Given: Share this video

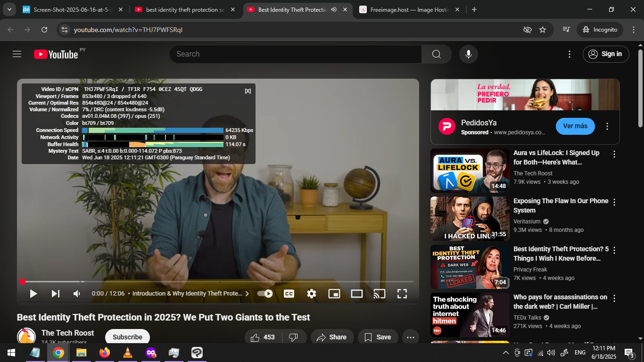Looking at the screenshot, I should click(x=331, y=337).
